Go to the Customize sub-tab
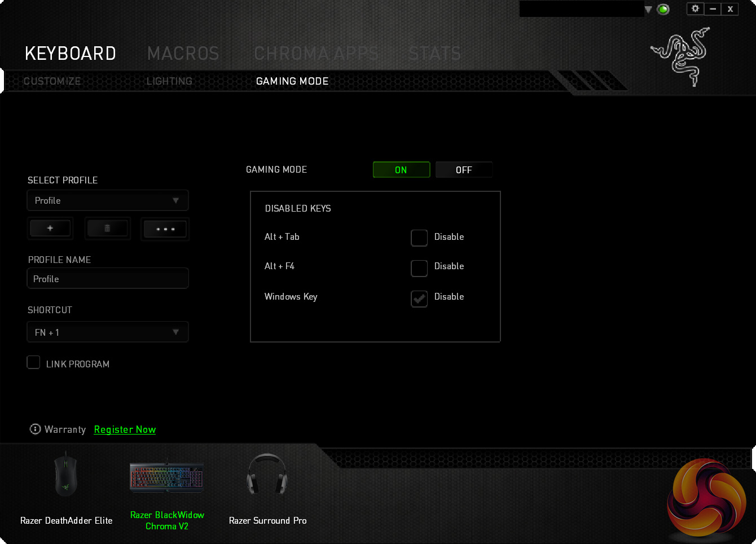The height and width of the screenshot is (544, 756). point(52,81)
